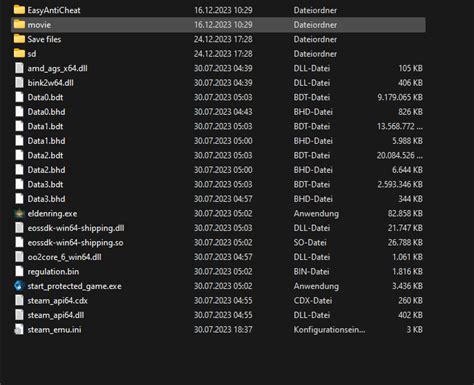Click the eldenring.exe application icon
Screen dimensions: 474x385
(x=19, y=213)
